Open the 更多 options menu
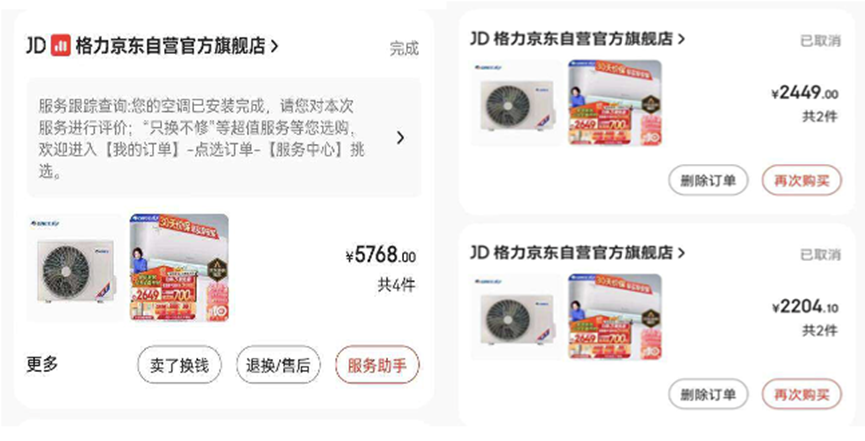The width and height of the screenshot is (865, 441). [x=42, y=364]
